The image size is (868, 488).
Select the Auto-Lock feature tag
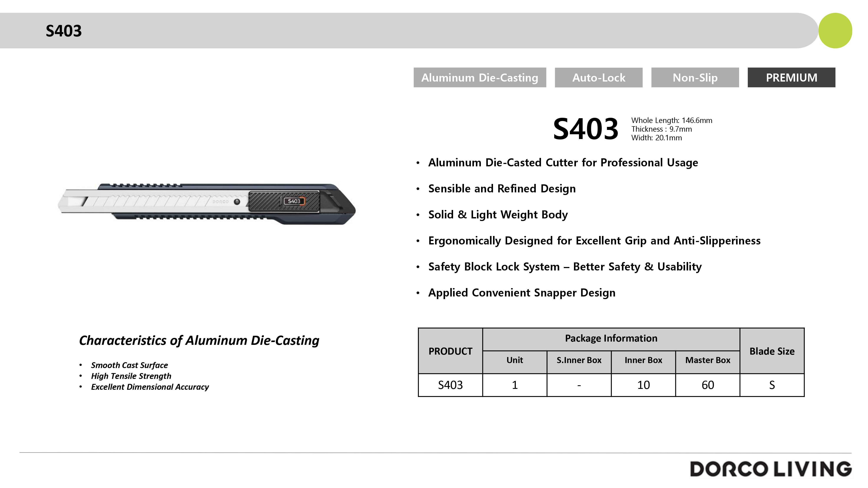pyautogui.click(x=598, y=77)
